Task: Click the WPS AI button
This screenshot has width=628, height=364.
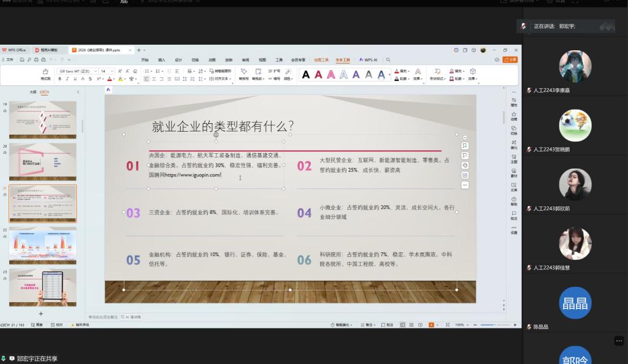Action: (369, 60)
